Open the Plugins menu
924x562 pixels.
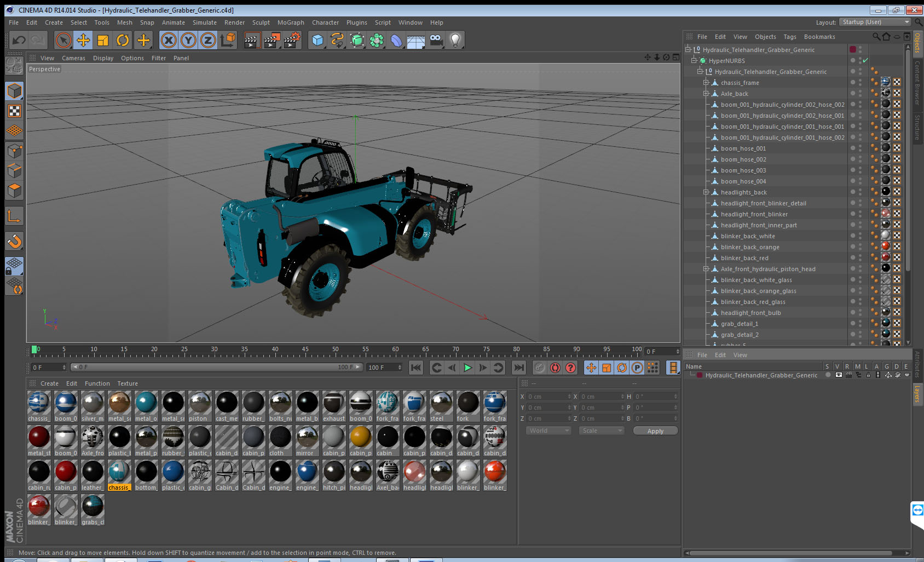point(357,22)
